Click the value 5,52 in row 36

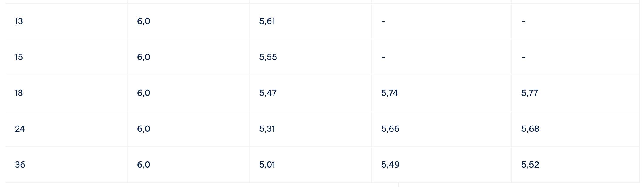(530, 165)
